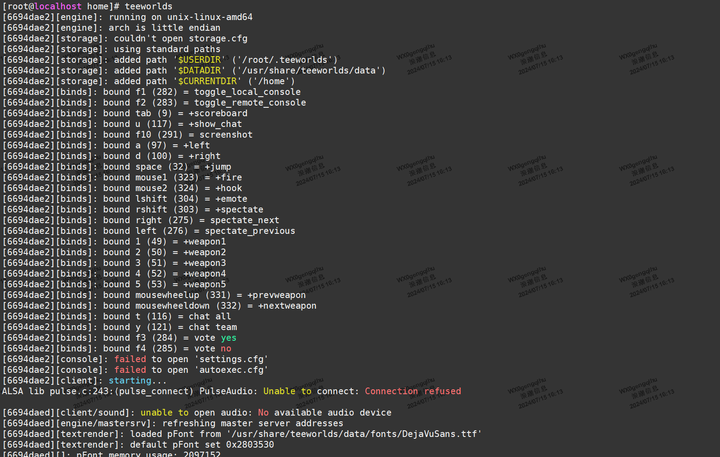Click the '+show_chat' bind line
This screenshot has height=457, width=720.
pos(122,124)
